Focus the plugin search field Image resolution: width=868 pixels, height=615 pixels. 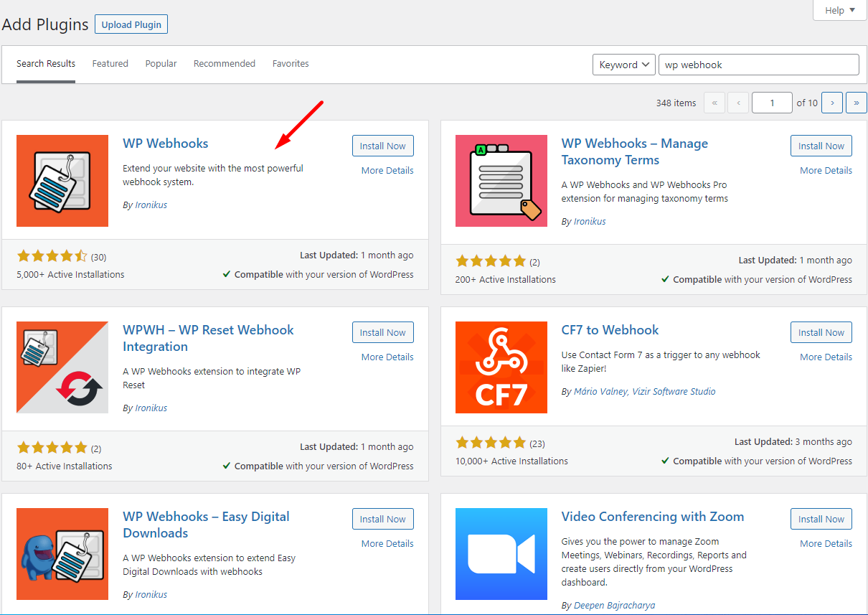pyautogui.click(x=758, y=65)
